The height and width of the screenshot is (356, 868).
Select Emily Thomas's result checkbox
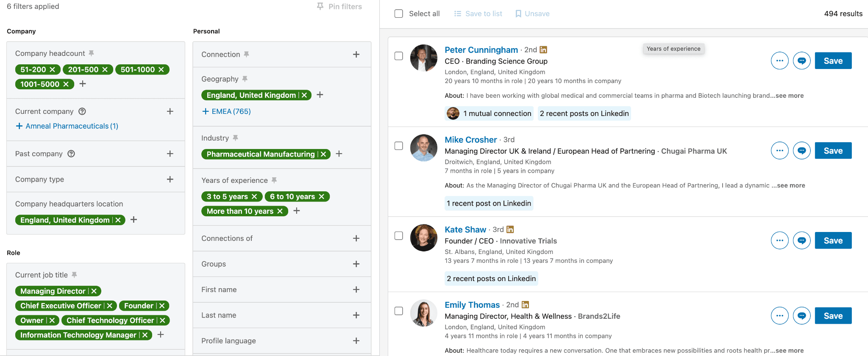[399, 311]
